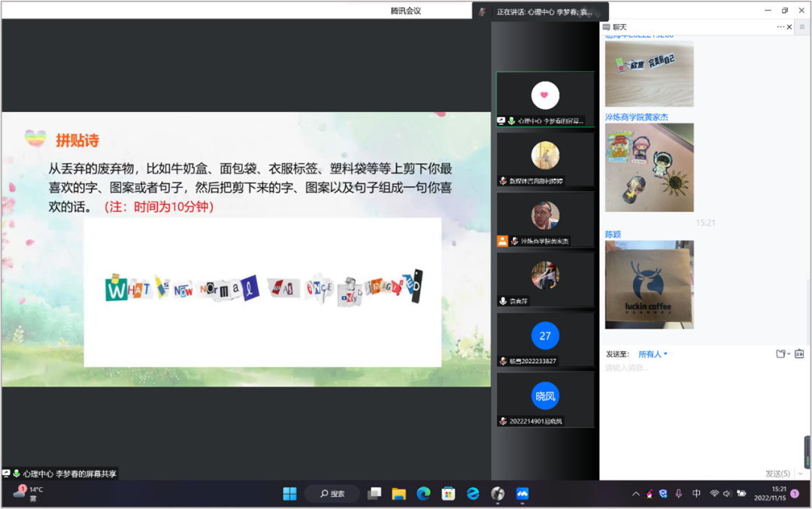Screen dimensions: 812x509
Task: Click the 袁奇萍 participant video tile
Action: (545, 279)
